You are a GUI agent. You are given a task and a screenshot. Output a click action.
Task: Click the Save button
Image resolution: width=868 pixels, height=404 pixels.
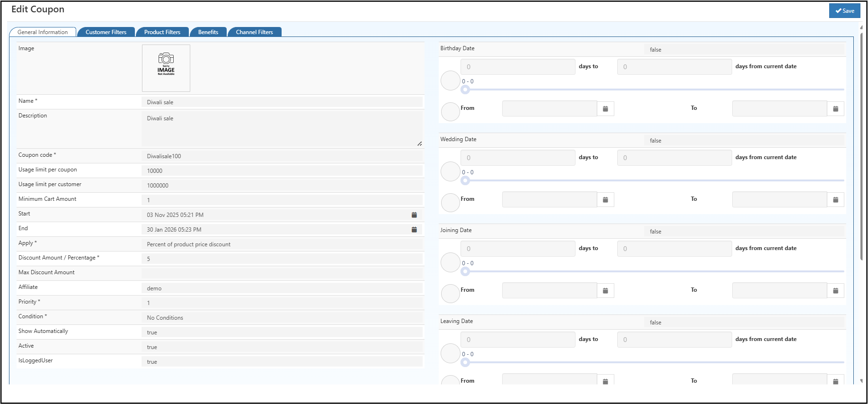(x=844, y=11)
